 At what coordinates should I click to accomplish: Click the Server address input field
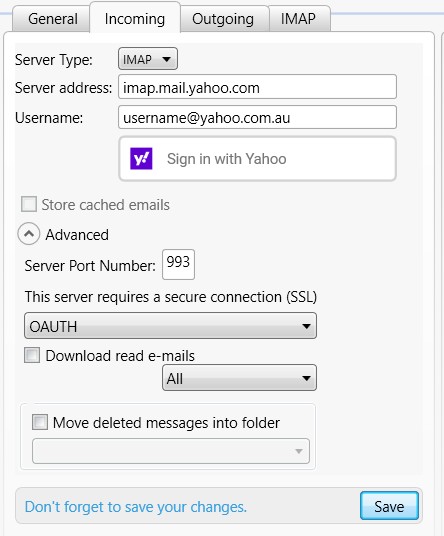point(257,88)
